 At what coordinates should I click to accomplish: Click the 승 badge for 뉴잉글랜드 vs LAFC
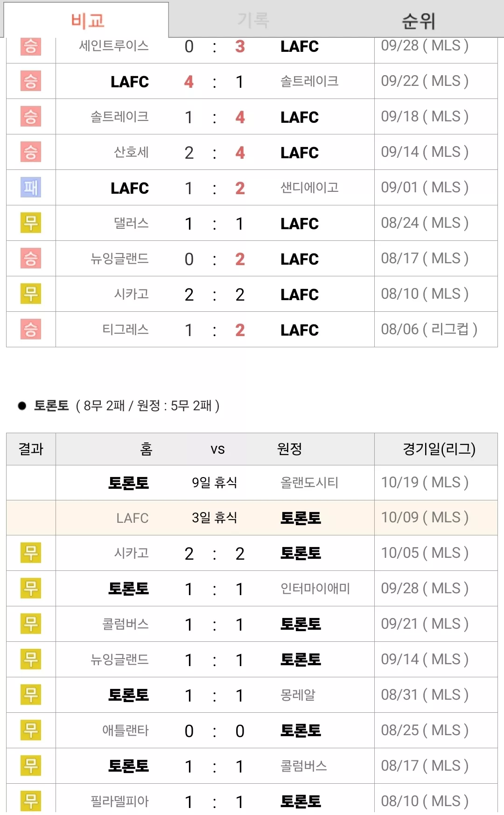[31, 258]
